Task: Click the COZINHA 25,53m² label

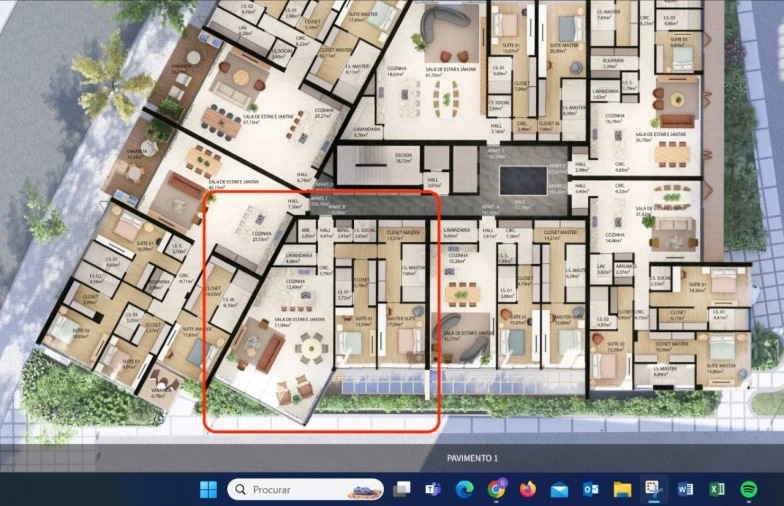Action: (262, 236)
